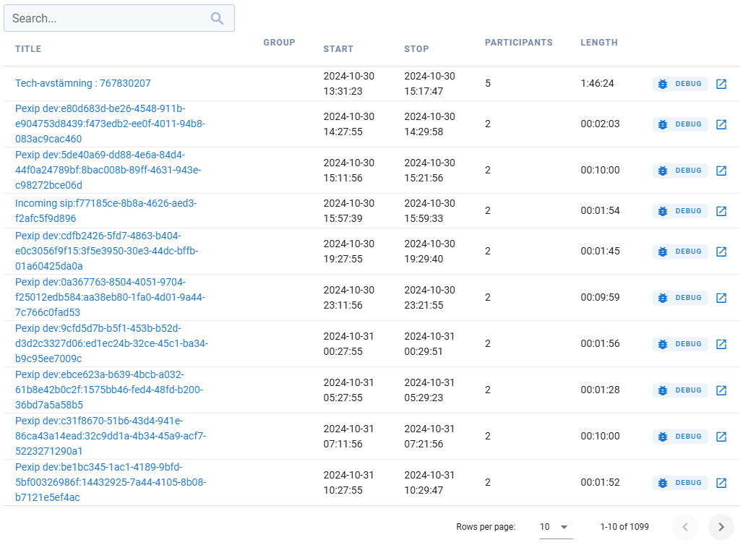Sort by the GROUP column header
This screenshot has width=756, height=545.
pyautogui.click(x=279, y=43)
